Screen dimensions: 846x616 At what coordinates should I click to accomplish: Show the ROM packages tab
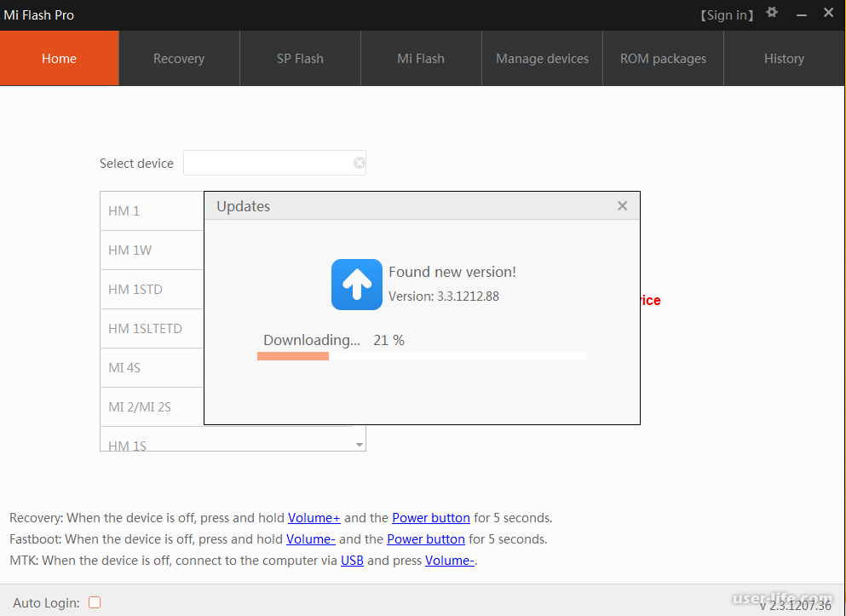click(663, 58)
